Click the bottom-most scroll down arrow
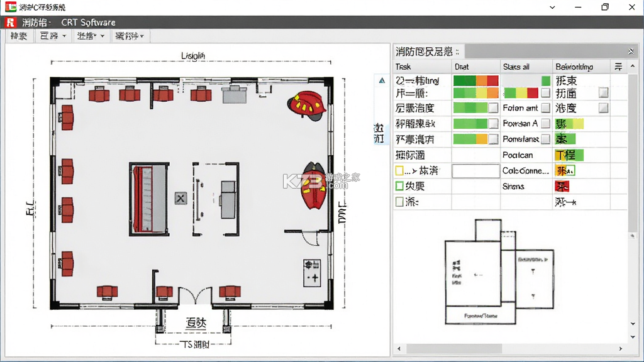The height and width of the screenshot is (362, 644). click(633, 337)
